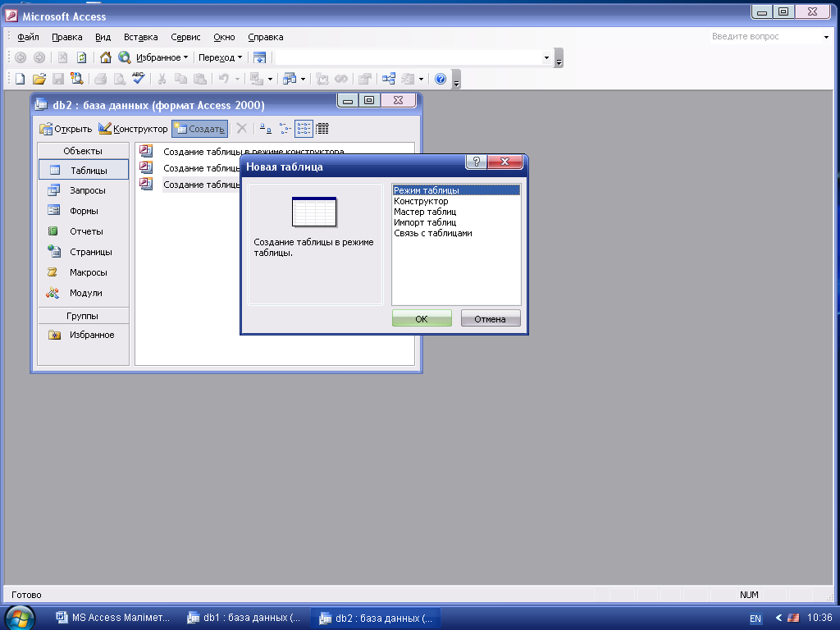Click the ABC Spelling check icon
This screenshot has height=630, width=840.
[138, 79]
